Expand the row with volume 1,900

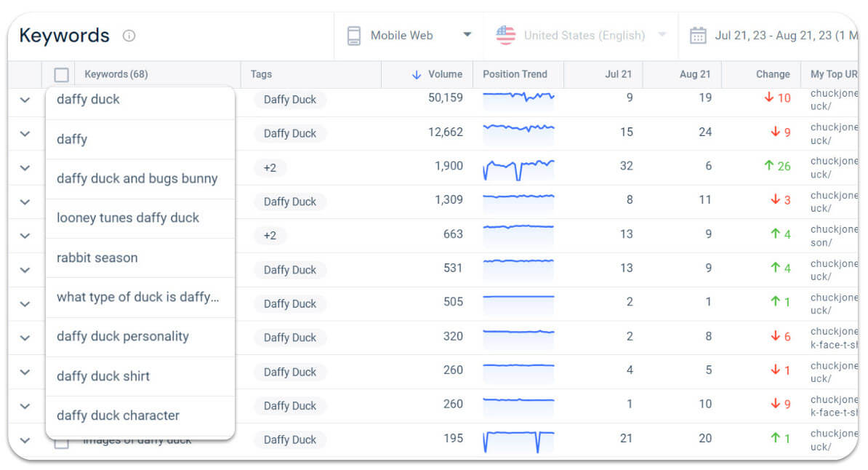coord(25,168)
